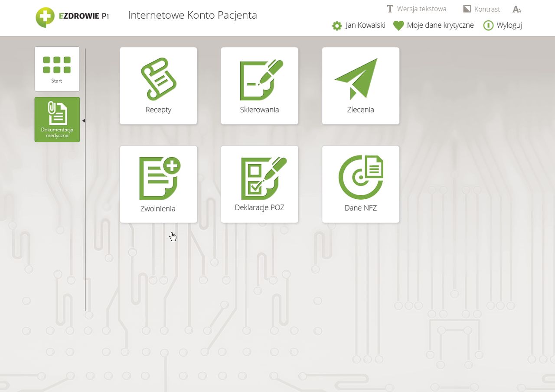Click the Wyloguj power icon
555x392 pixels.
click(x=488, y=26)
